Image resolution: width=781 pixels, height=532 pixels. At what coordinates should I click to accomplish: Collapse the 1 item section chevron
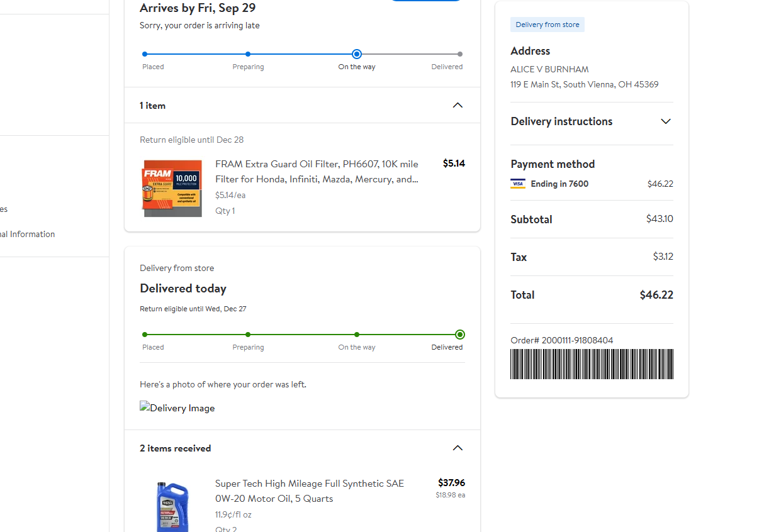click(x=458, y=105)
